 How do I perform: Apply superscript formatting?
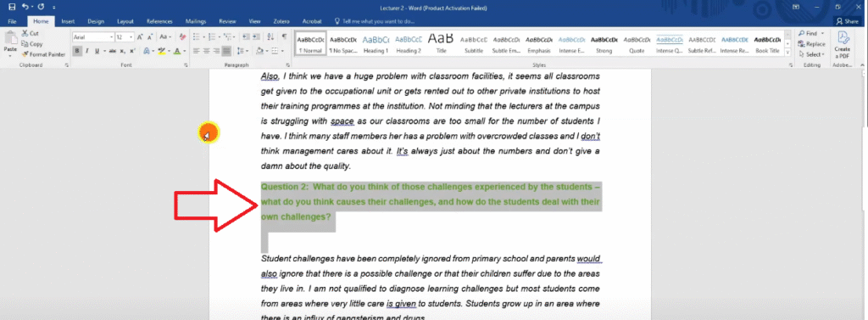pyautogui.click(x=132, y=51)
